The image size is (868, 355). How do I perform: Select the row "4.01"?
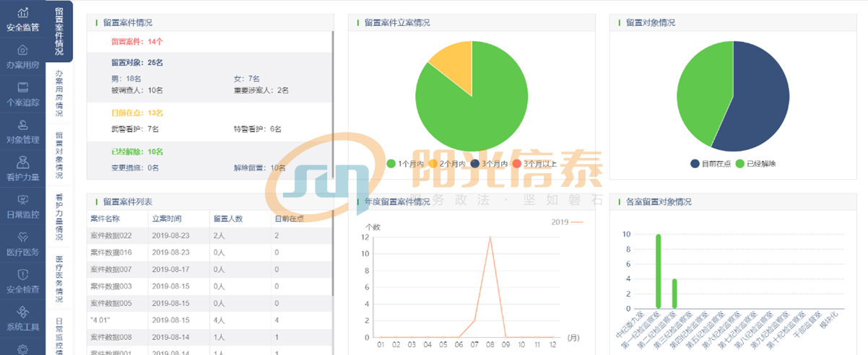209,320
